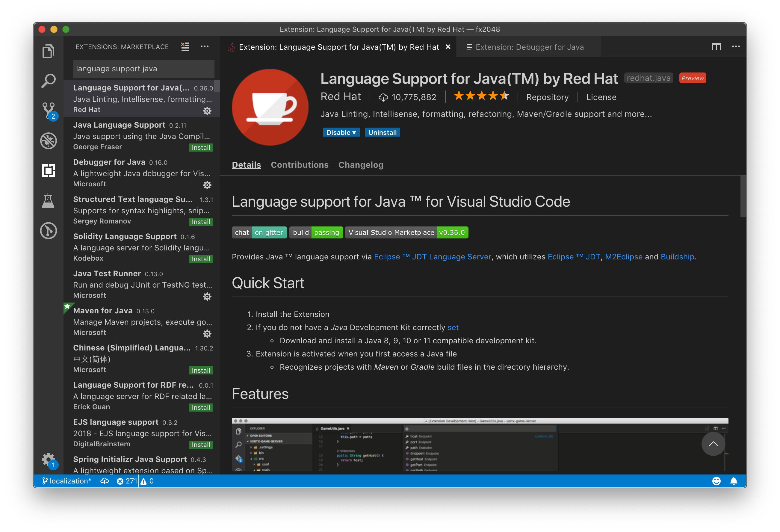Open the Search panel icon
This screenshot has width=780, height=532.
[49, 81]
